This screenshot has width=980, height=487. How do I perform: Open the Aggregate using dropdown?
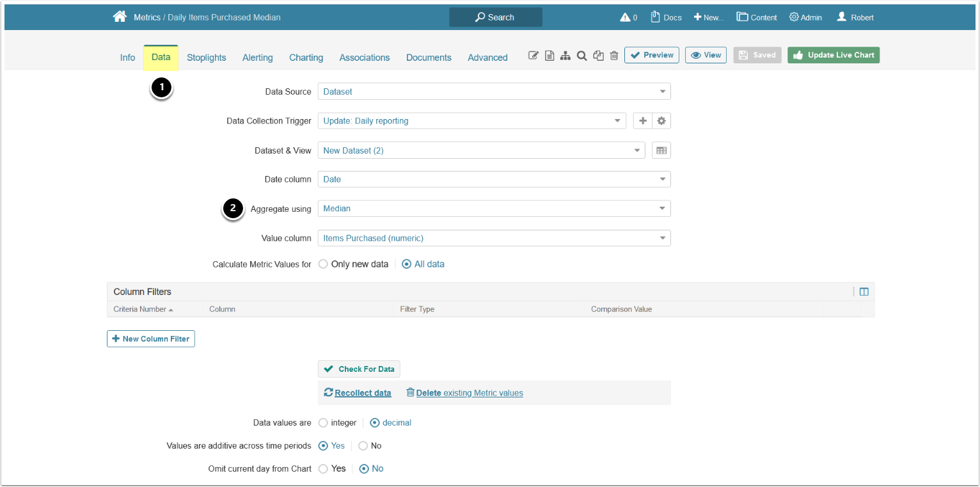(x=494, y=209)
